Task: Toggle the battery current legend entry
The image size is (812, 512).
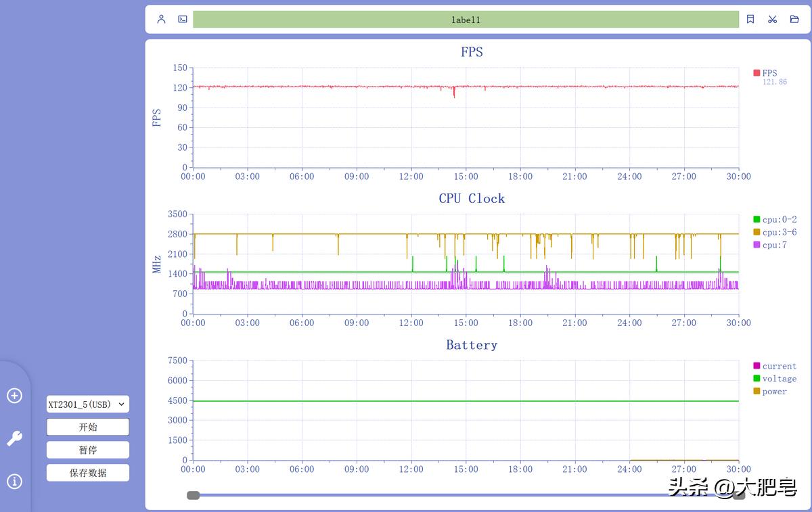Action: click(775, 366)
